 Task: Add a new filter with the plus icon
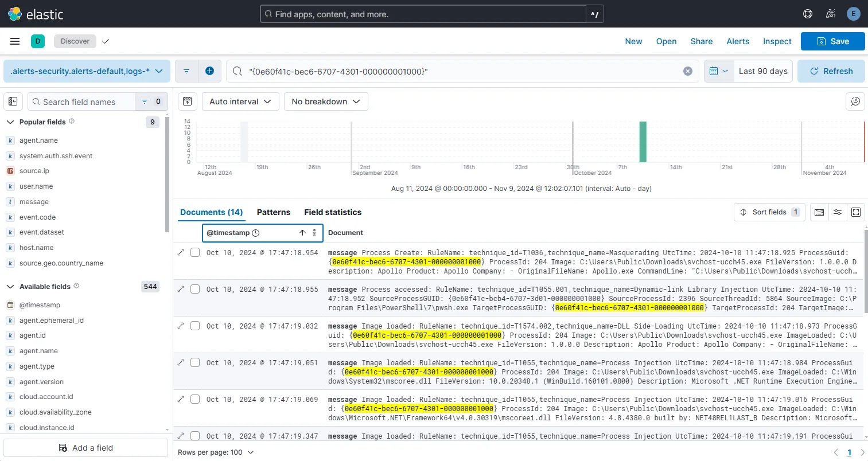pyautogui.click(x=209, y=71)
